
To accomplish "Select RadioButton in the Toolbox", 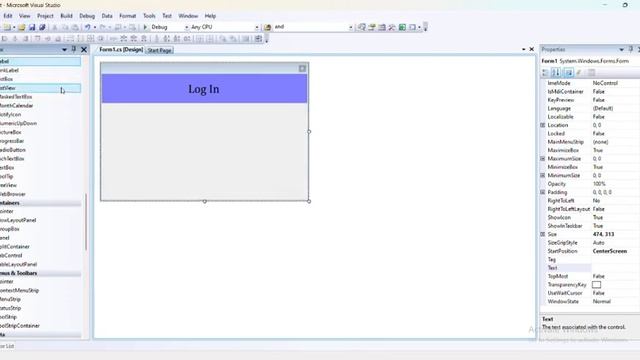I will [40, 150].
